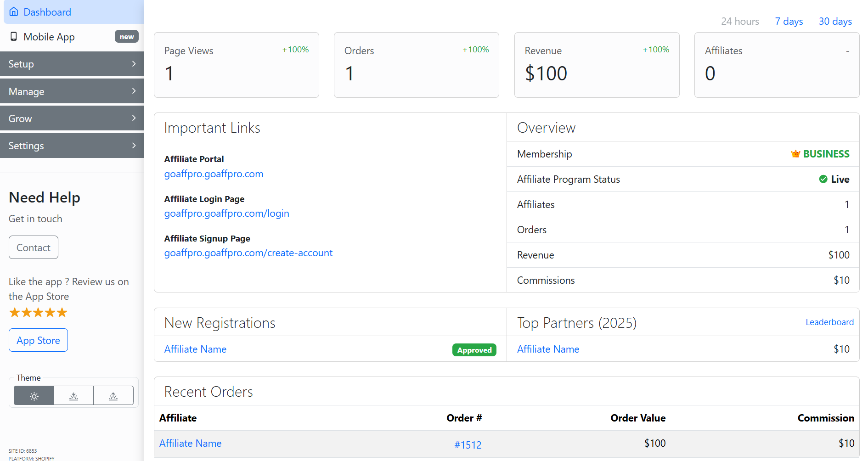The width and height of the screenshot is (868, 461).
Task: Show stats for the last 7 days
Action: click(x=789, y=22)
